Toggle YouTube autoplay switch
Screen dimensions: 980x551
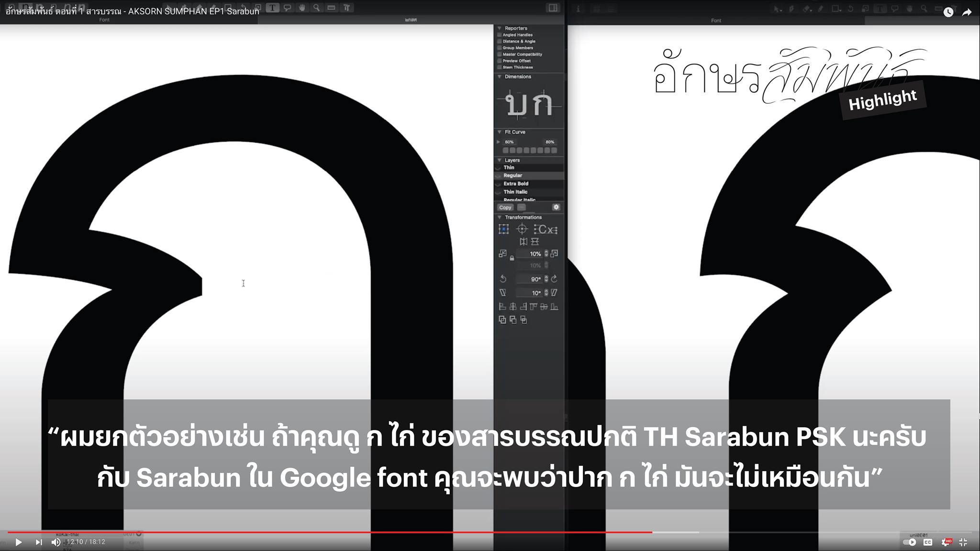click(909, 542)
